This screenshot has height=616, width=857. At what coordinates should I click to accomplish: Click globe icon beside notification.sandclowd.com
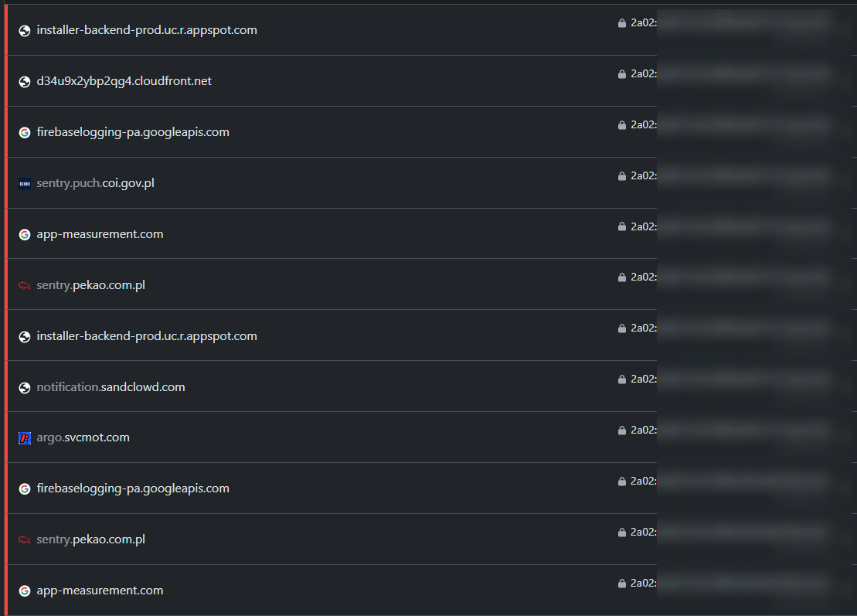25,387
